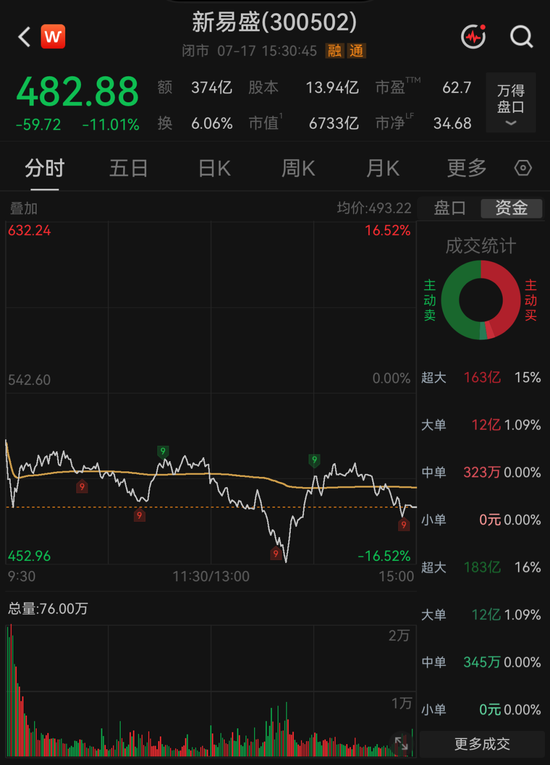Tap the current price 482.88
Image resolution: width=550 pixels, height=765 pixels.
click(x=78, y=92)
